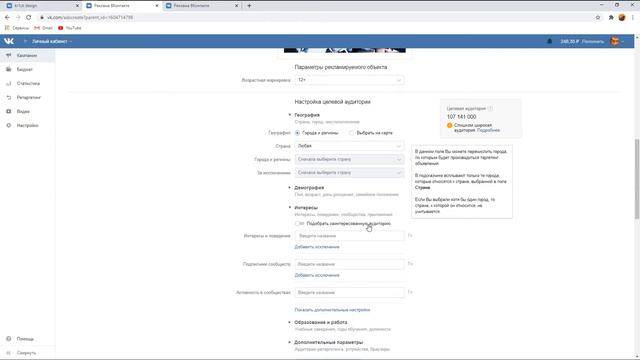
Task: Click the Chrome back arrow
Action: (7, 18)
